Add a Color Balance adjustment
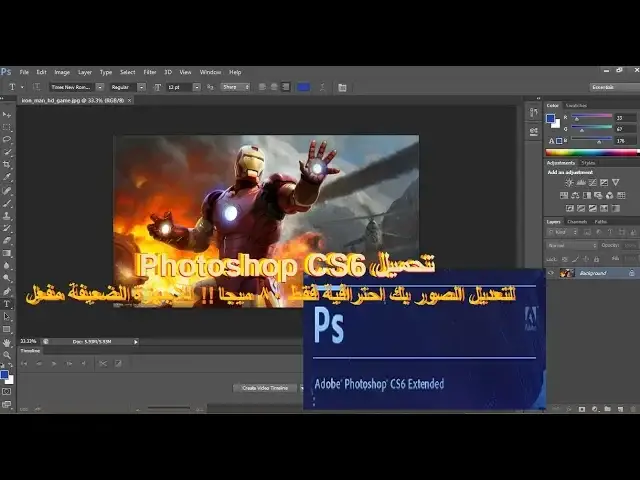The height and width of the screenshot is (480, 640). coord(575,196)
